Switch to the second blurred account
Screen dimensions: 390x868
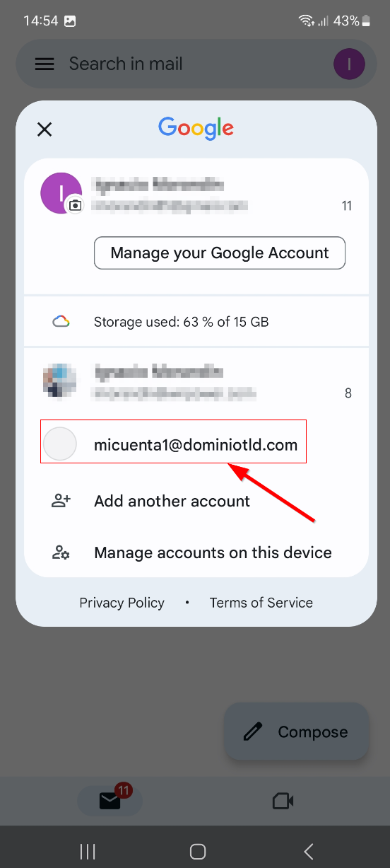tap(196, 381)
